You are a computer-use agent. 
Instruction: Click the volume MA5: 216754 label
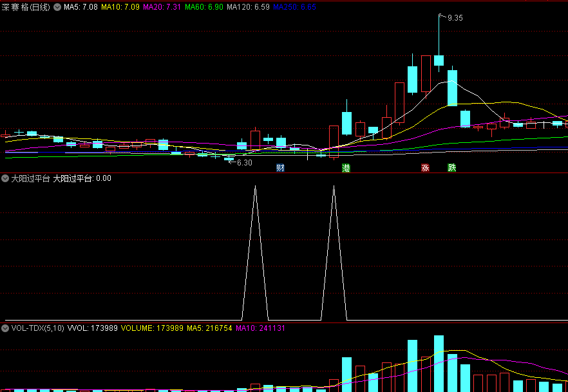pos(209,328)
